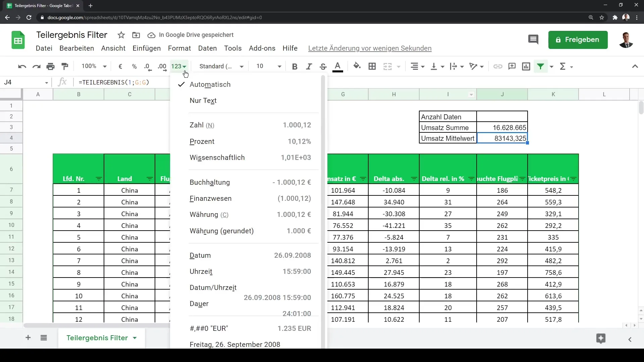The image size is (644, 362).
Task: Open the Google account avatar
Action: click(x=626, y=40)
